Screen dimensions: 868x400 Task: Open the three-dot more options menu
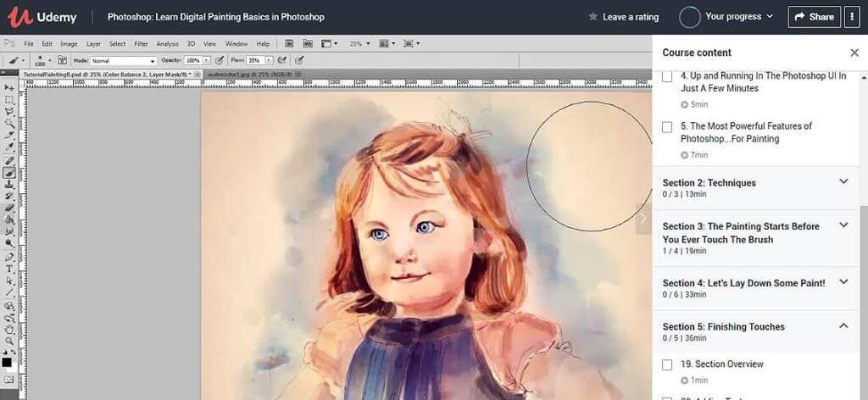pyautogui.click(x=851, y=17)
